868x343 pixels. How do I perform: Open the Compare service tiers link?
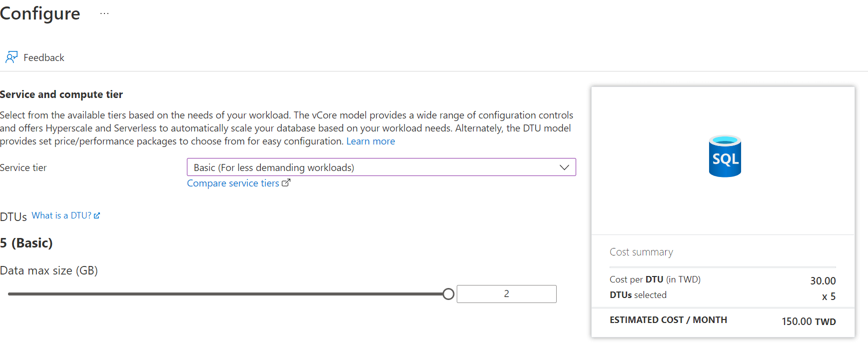[233, 183]
